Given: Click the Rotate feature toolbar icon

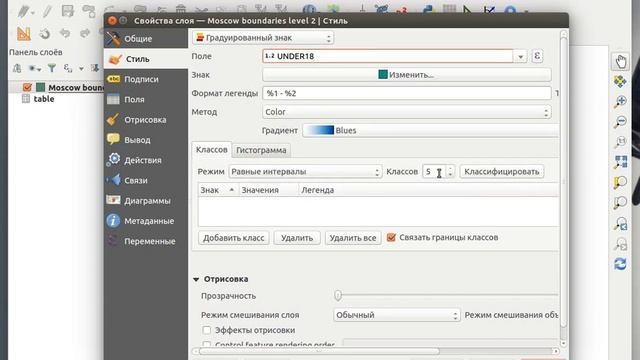Looking at the screenshot, I should pos(44,33).
